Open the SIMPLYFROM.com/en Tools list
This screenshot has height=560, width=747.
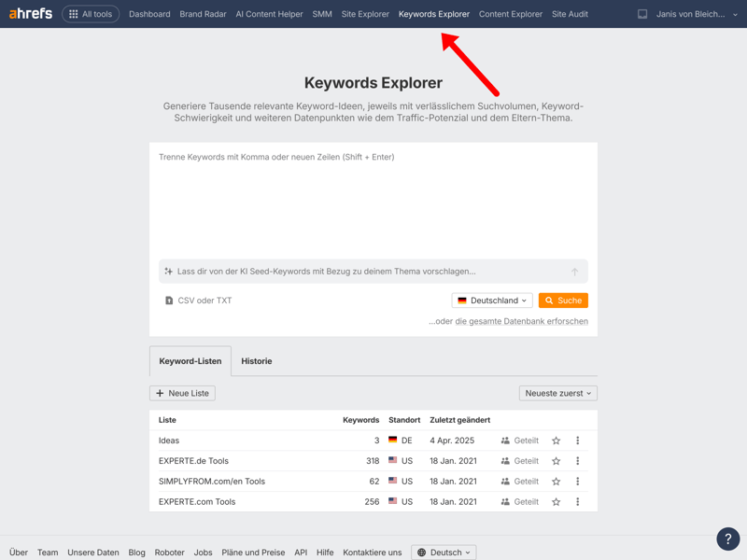(x=212, y=482)
